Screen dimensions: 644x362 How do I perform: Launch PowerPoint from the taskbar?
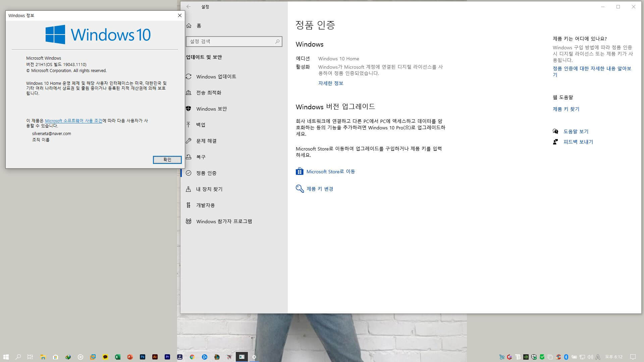(x=130, y=357)
